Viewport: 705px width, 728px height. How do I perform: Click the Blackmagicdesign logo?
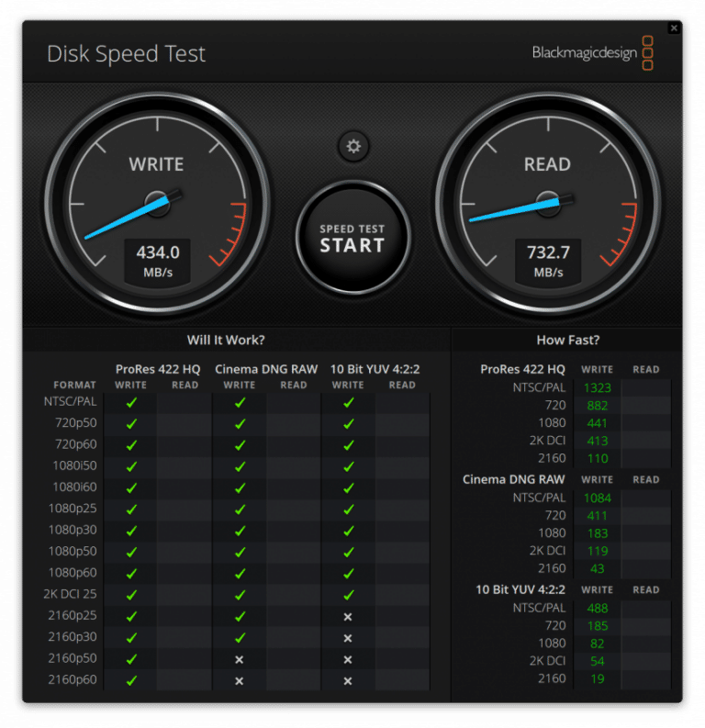(x=593, y=53)
